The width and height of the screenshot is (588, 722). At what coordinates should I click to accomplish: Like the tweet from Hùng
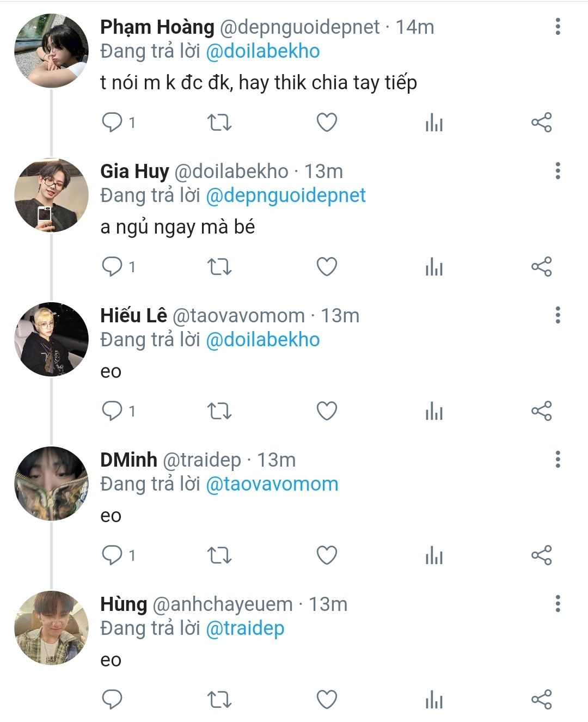(327, 700)
